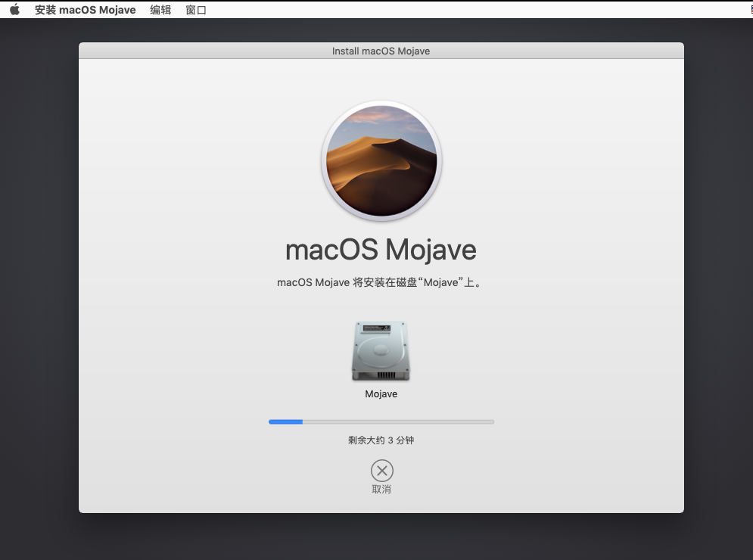Click the large macOS Mojave heading
The height and width of the screenshot is (560, 753).
(381, 250)
